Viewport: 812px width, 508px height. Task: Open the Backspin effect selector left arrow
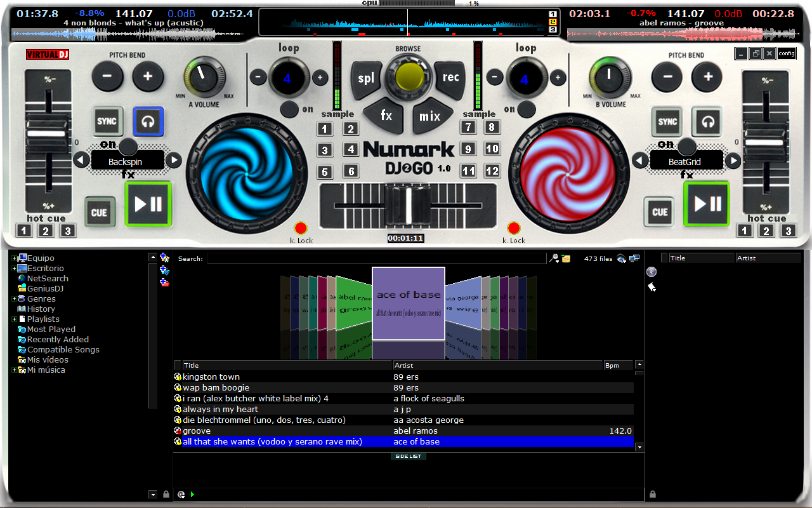click(81, 159)
